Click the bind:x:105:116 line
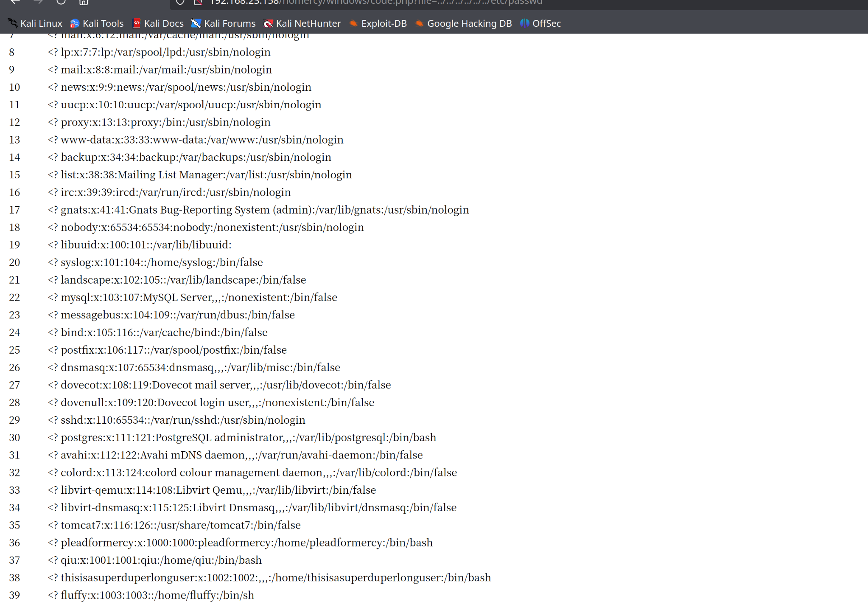Screen dimensions: 868x602 click(x=158, y=332)
